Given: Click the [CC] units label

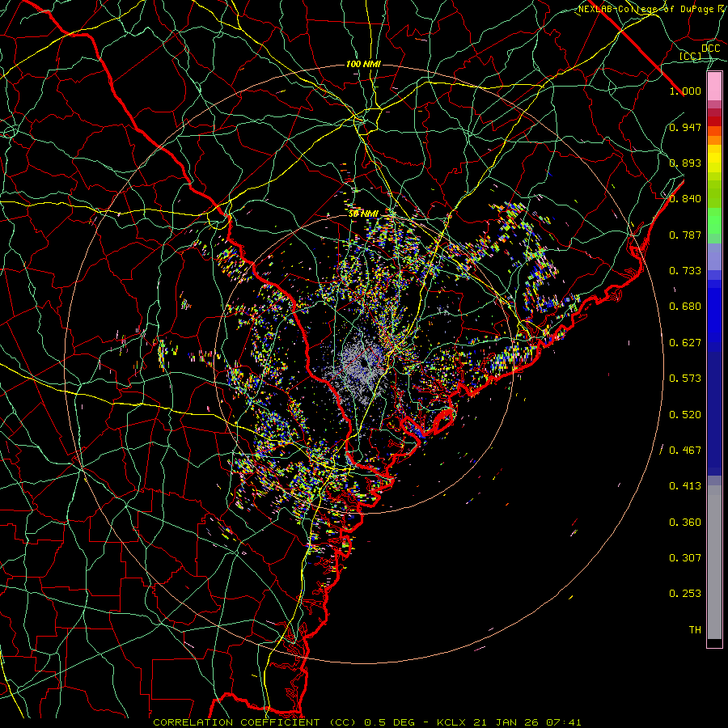Looking at the screenshot, I should (691, 56).
